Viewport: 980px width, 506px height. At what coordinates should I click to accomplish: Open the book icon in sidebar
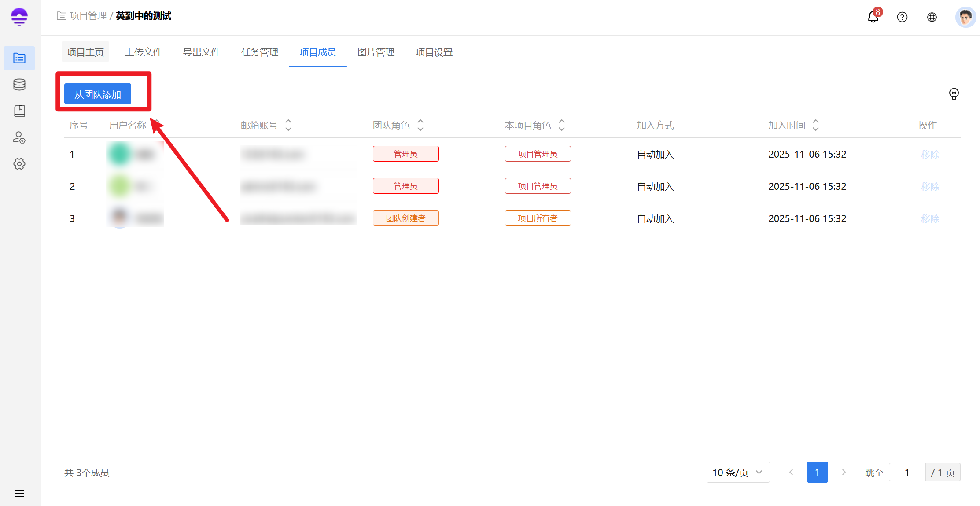(x=19, y=111)
